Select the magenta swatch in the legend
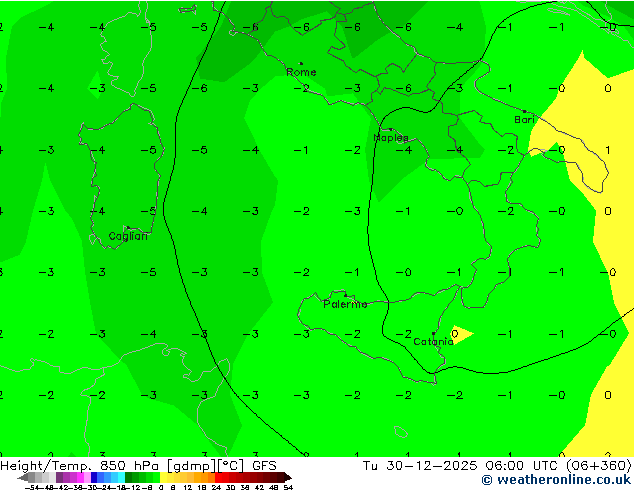 (80, 477)
